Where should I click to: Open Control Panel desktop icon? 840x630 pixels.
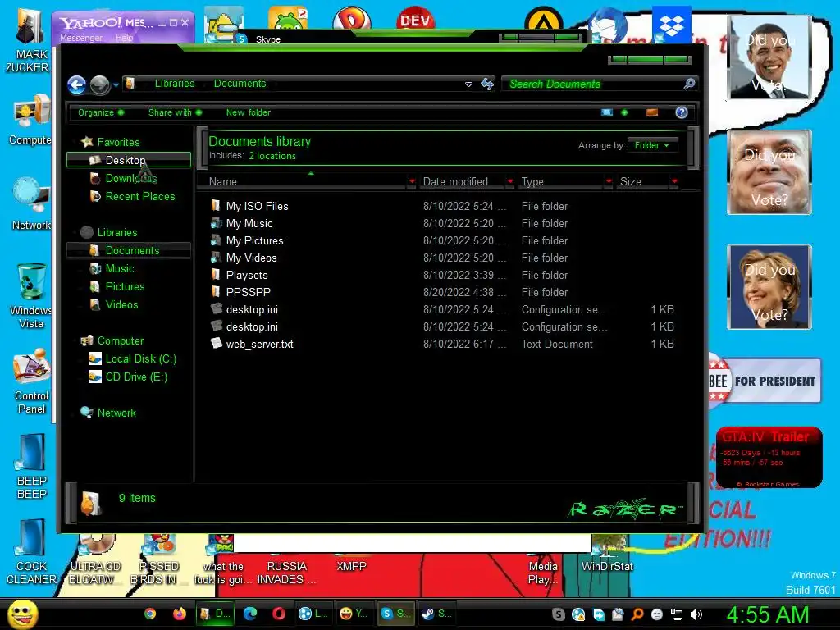[31, 381]
